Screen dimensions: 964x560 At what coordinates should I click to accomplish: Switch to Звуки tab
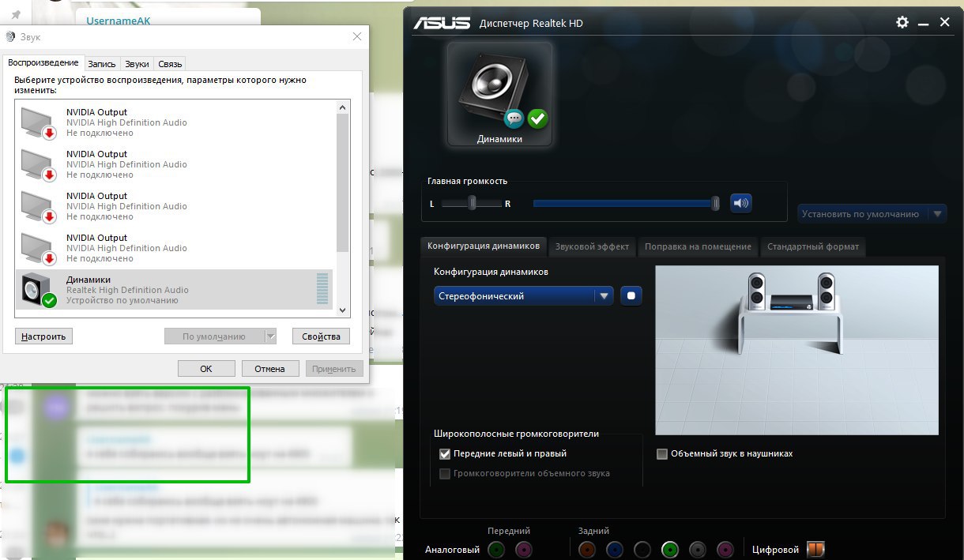[137, 64]
